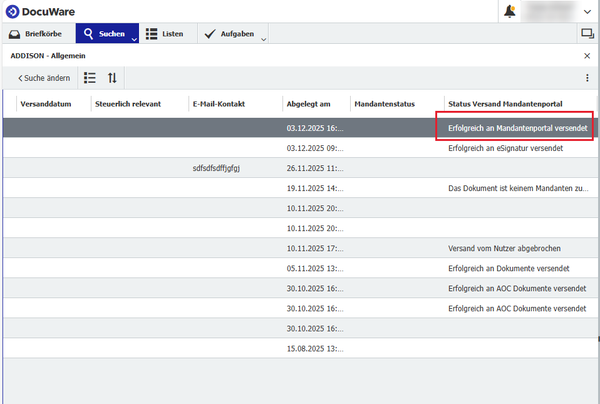The image size is (600, 404).
Task: Sort by Abgelegt am column header
Action: pos(308,104)
